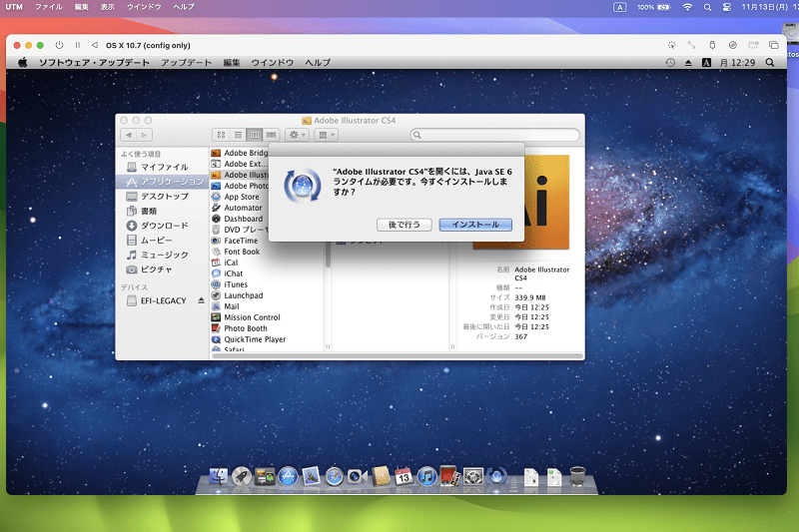Viewport: 799px width, 532px height.
Task: Switch Finder to Cover Flow view
Action: point(271,135)
